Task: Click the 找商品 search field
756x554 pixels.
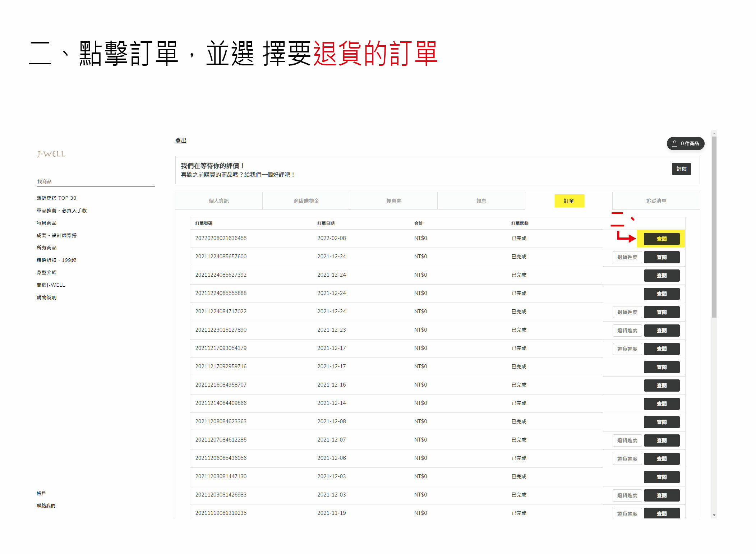Action: tap(95, 181)
